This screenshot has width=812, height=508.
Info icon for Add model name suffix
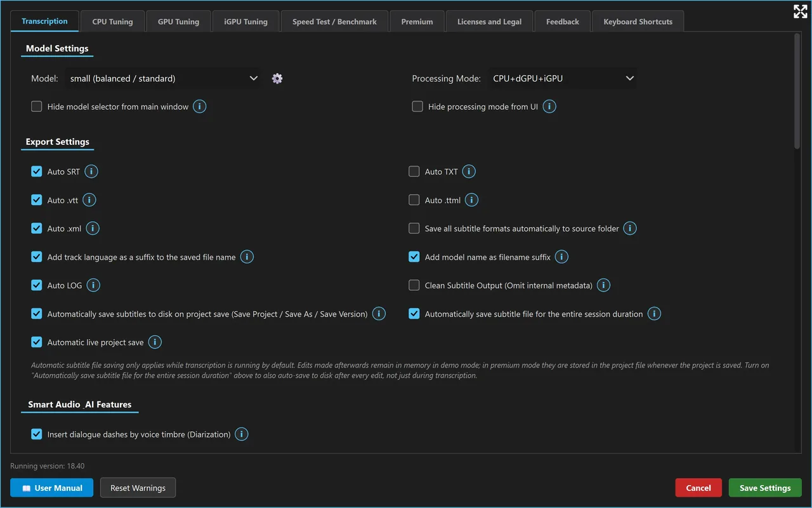click(561, 257)
